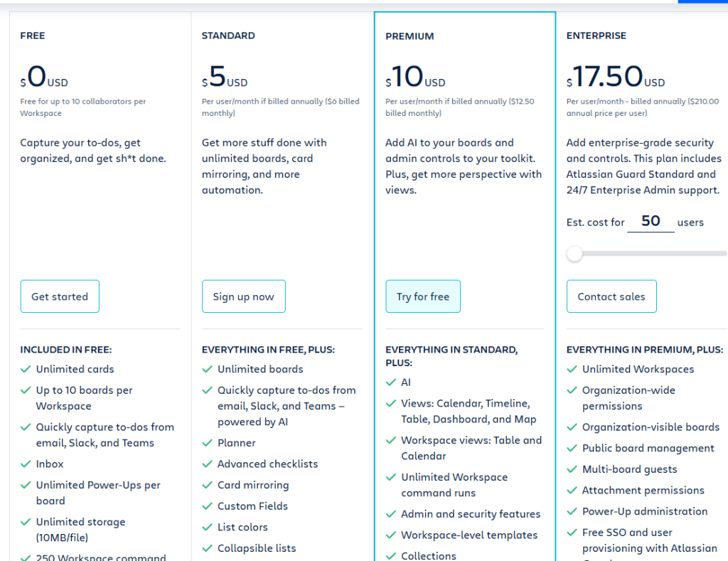728x561 pixels.
Task: Open Contact sales for Enterprise
Action: [x=611, y=296]
